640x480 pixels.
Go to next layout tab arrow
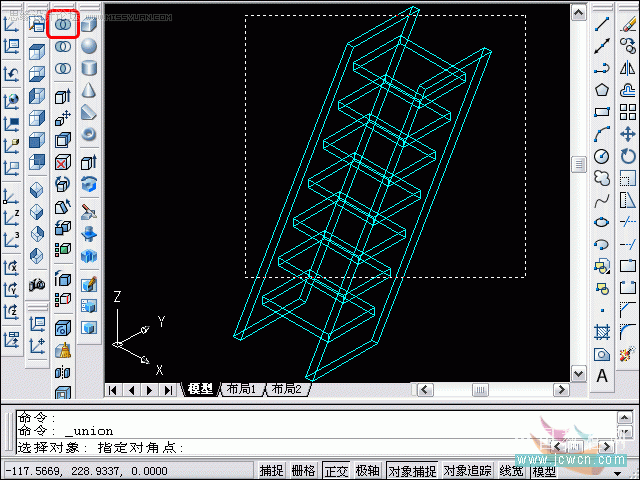149,390
